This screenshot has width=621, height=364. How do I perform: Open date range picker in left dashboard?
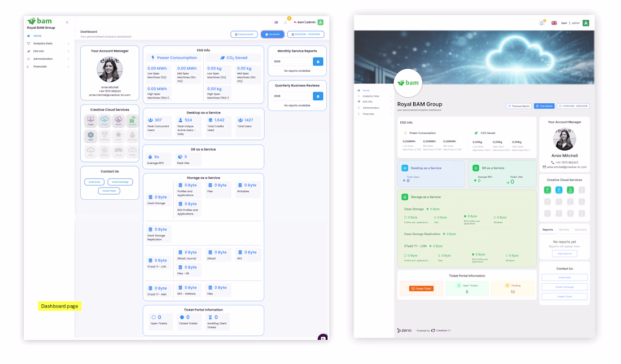[306, 34]
